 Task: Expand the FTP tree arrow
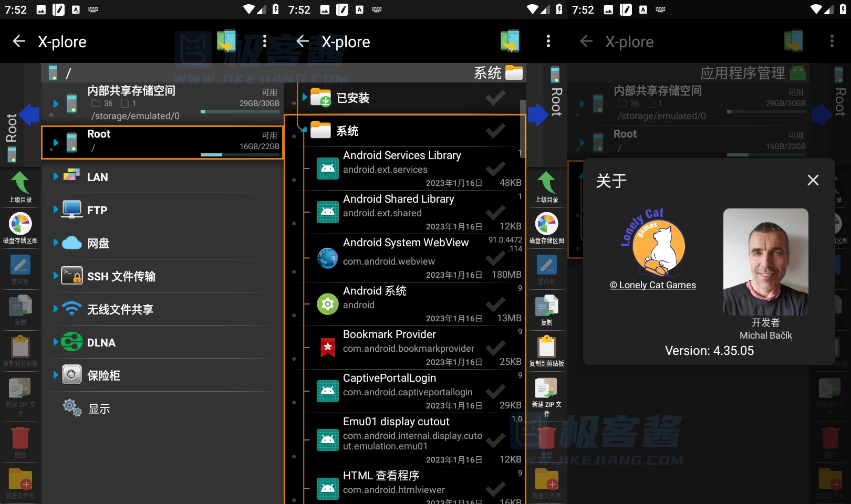point(56,209)
